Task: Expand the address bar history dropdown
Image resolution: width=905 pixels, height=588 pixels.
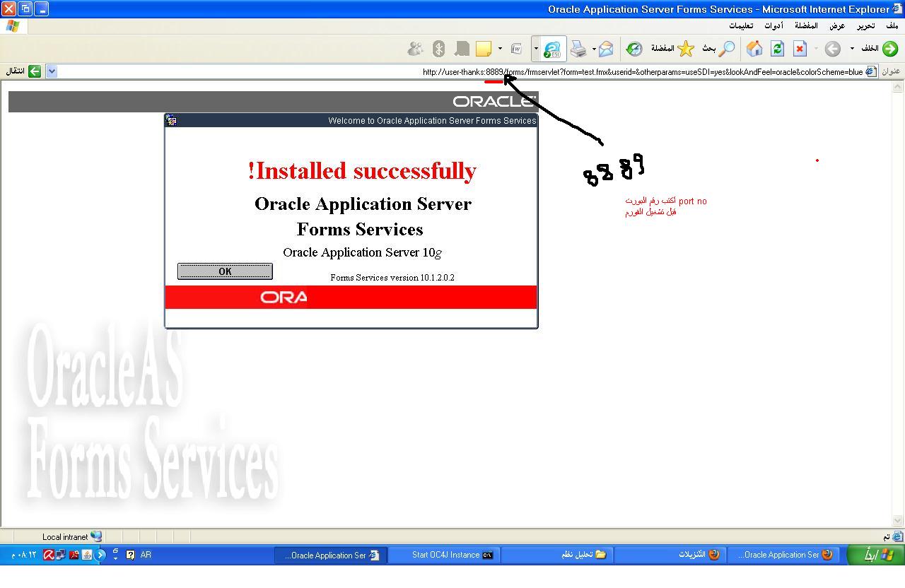Action: point(52,71)
